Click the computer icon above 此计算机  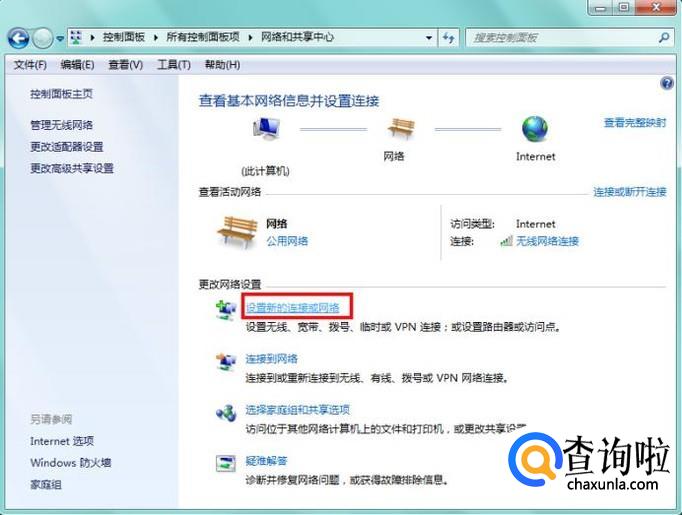[x=266, y=129]
